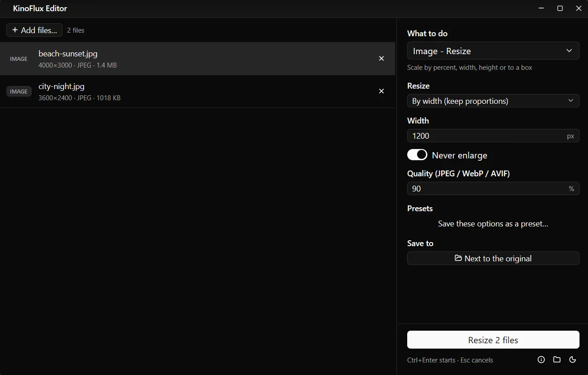Select the beach-sunset.jpg file name
The height and width of the screenshot is (375, 588).
(x=68, y=54)
